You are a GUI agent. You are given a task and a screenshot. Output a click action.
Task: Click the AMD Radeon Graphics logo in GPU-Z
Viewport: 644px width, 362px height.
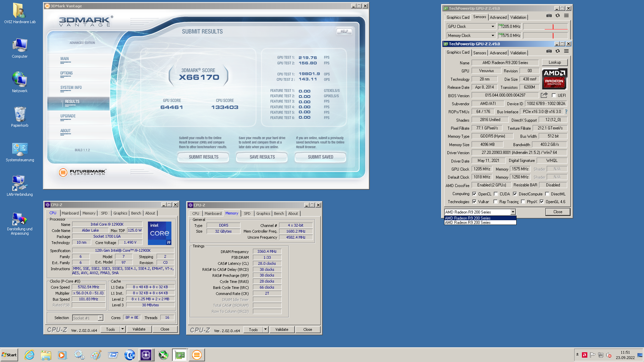coord(554,79)
